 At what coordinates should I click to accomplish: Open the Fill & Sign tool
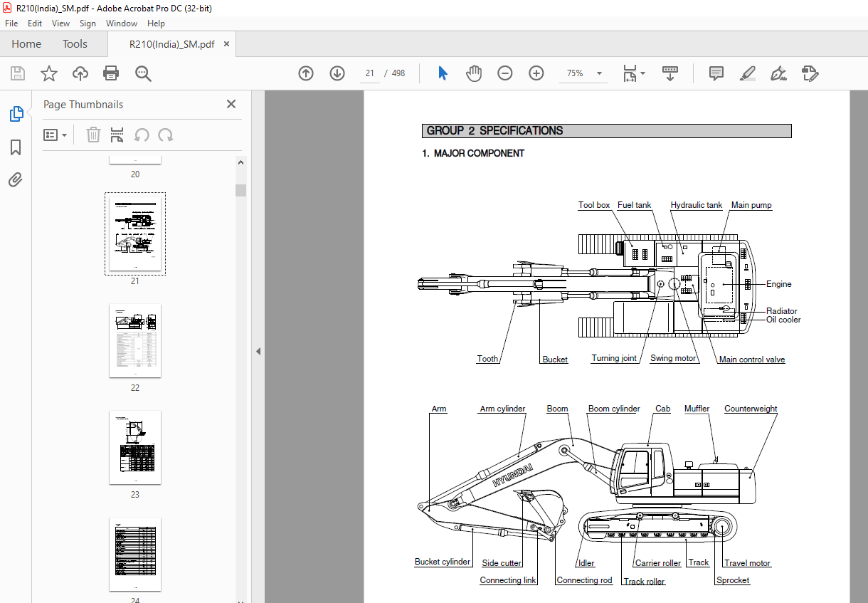point(779,73)
